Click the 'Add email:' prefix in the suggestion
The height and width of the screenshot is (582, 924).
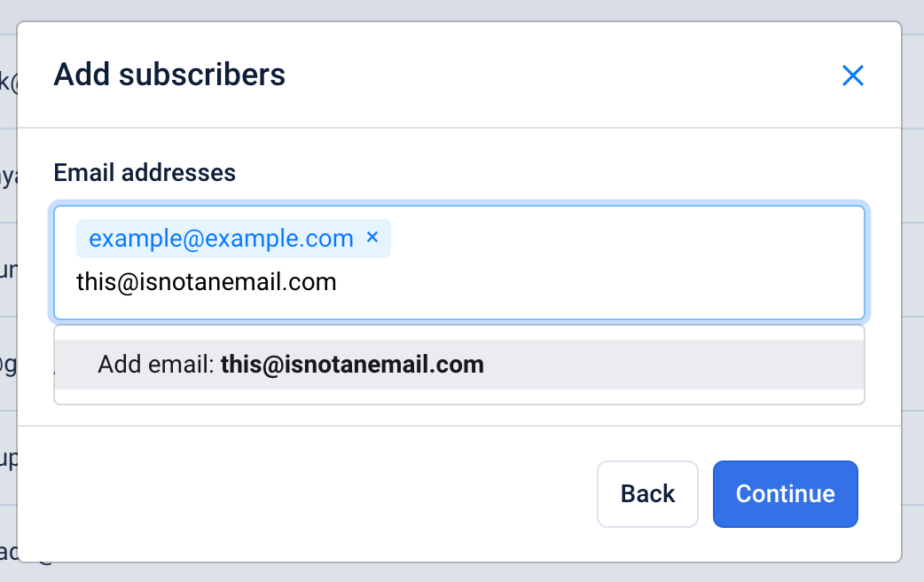coord(157,365)
